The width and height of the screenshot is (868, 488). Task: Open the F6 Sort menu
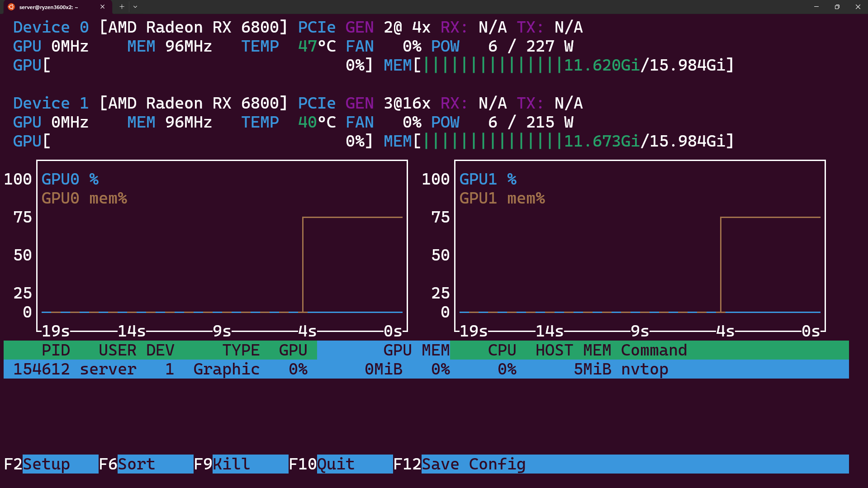coord(146,464)
